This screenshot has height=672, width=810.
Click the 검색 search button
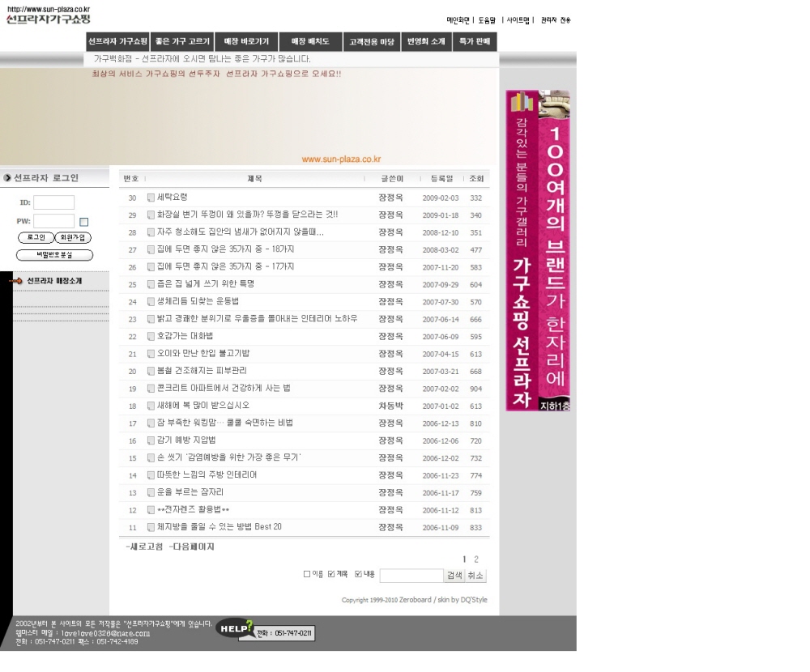(x=454, y=576)
